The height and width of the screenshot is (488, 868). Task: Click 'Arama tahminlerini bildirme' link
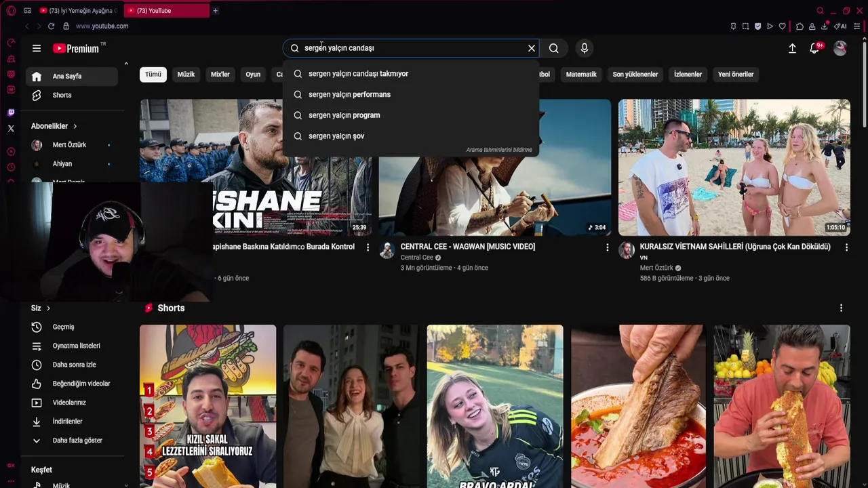coord(499,150)
